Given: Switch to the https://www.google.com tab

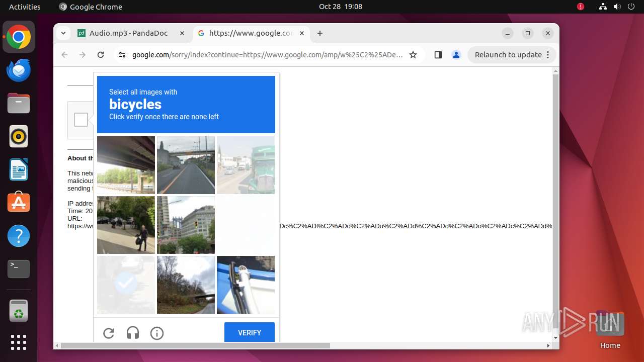Looking at the screenshot, I should tap(251, 33).
